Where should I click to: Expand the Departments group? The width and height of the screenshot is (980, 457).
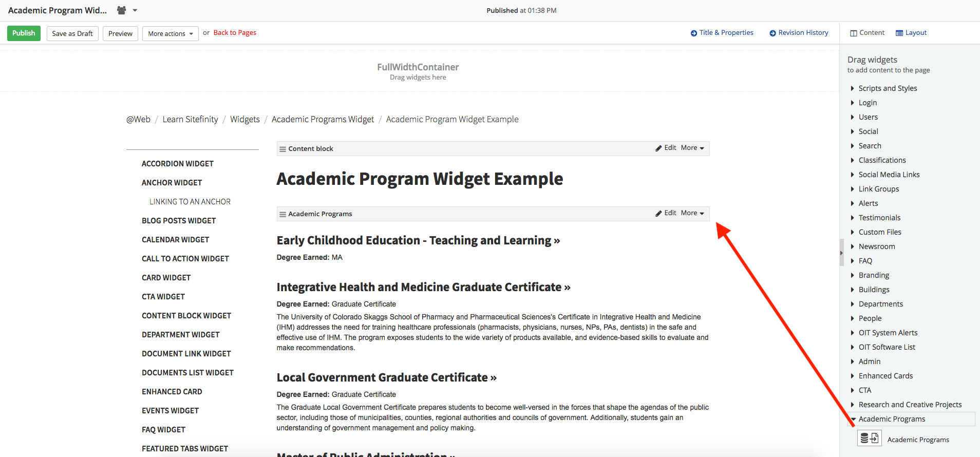click(x=880, y=304)
